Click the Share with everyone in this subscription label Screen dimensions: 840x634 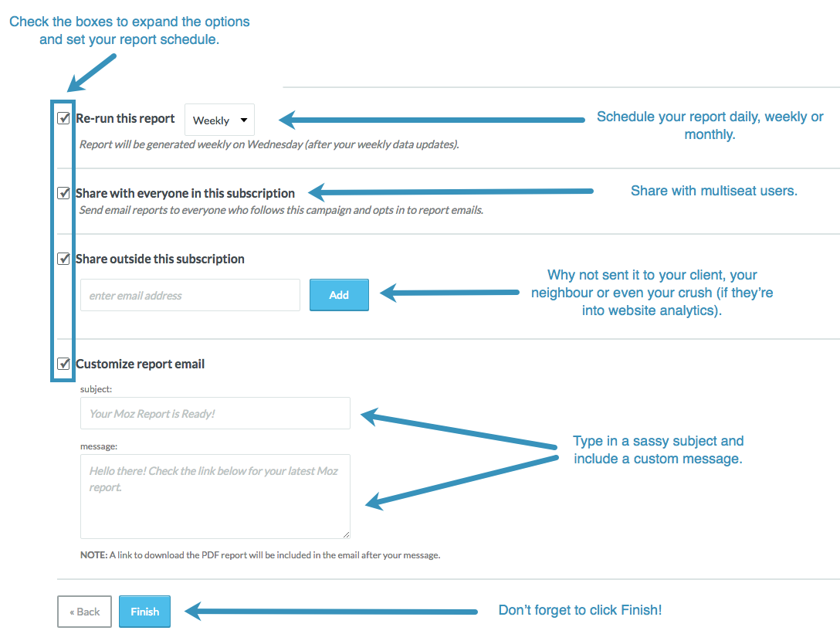185,193
